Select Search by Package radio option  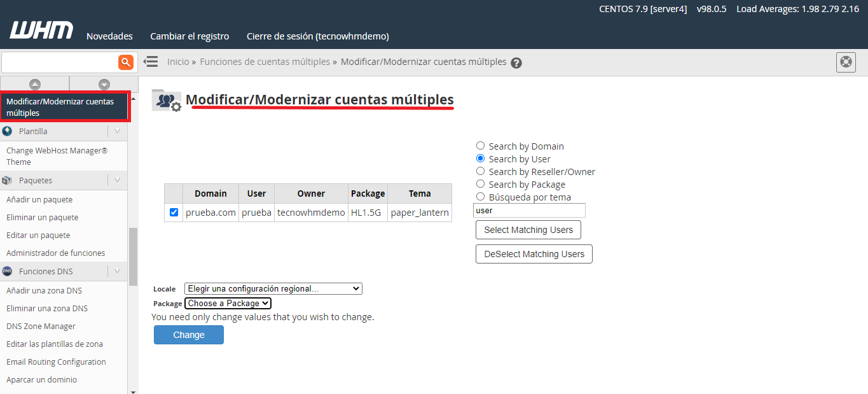point(481,184)
